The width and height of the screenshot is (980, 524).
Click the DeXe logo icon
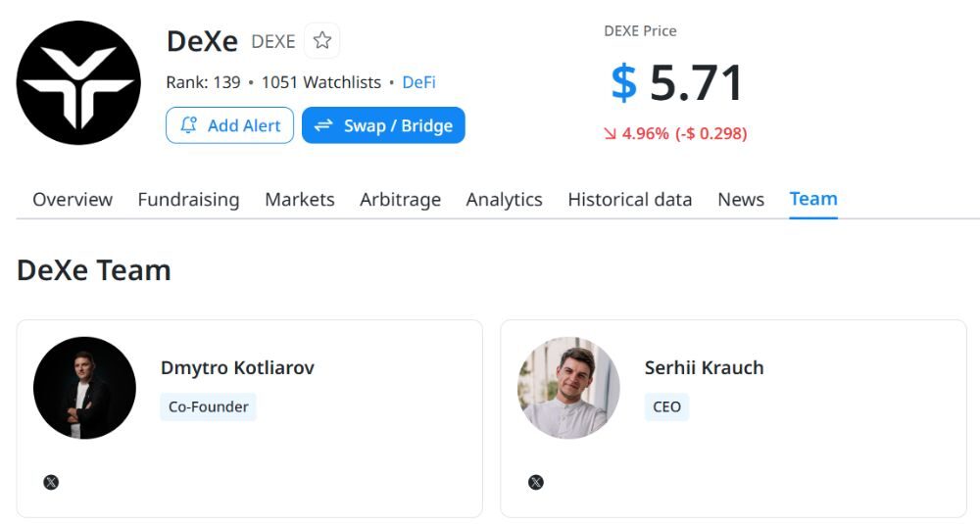[78, 82]
